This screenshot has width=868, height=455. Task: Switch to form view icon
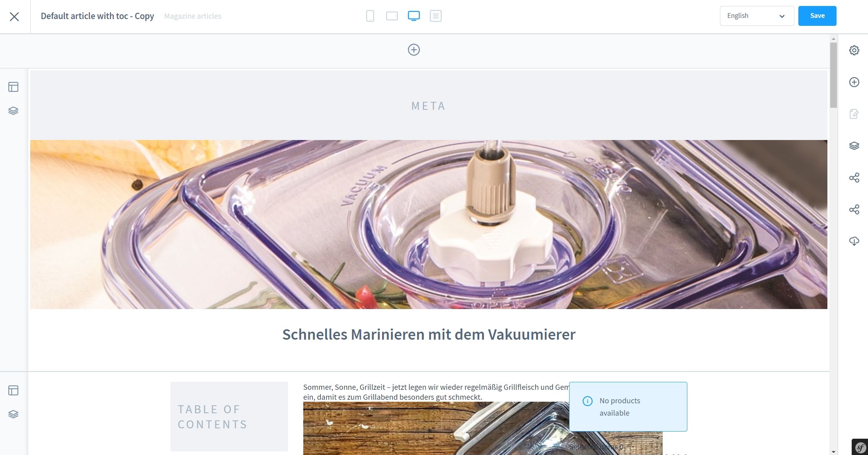(436, 16)
